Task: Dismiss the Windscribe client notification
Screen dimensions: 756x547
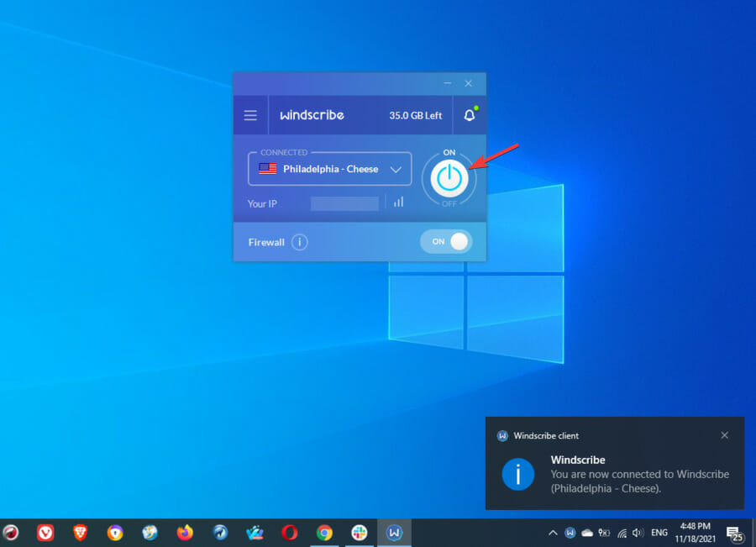Action: (x=724, y=435)
